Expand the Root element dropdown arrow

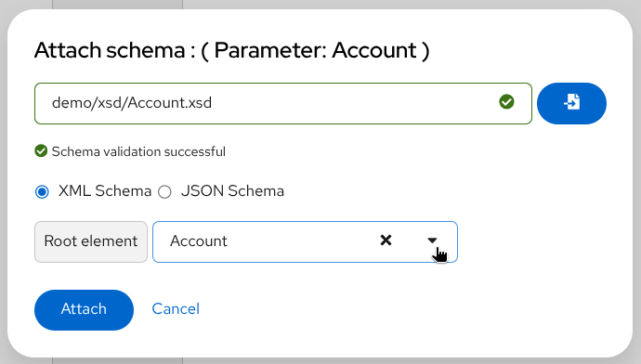pyautogui.click(x=432, y=240)
